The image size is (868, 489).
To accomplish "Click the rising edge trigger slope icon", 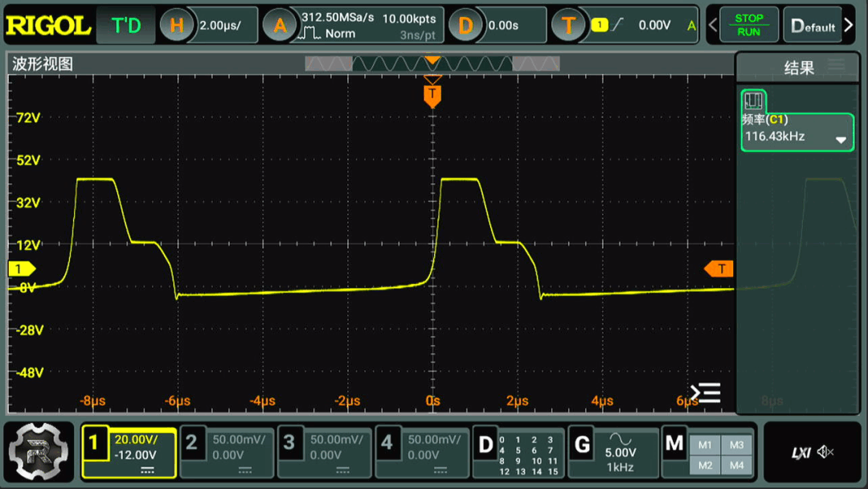I will (618, 24).
